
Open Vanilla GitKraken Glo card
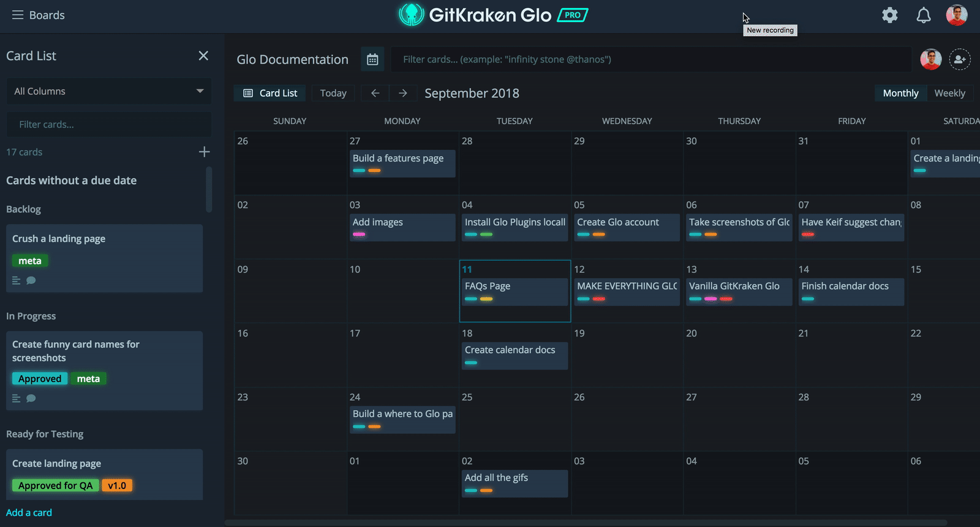tap(739, 291)
